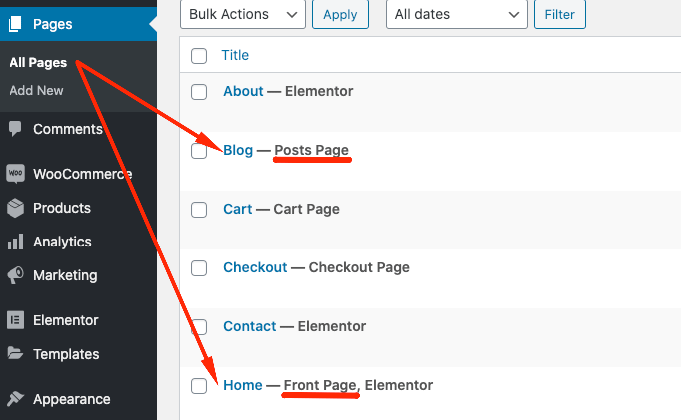Expand the All dates filter dropdown
Viewport: 681px width, 420px height.
(457, 14)
